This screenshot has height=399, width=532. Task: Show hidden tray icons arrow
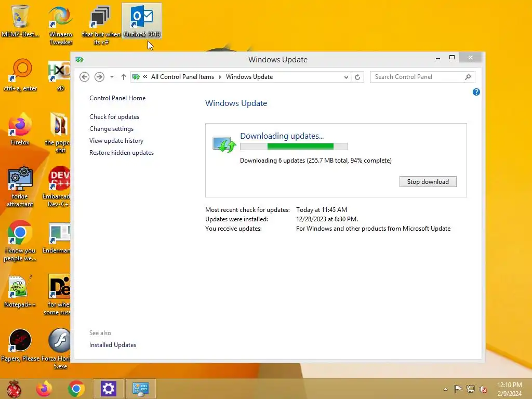(x=445, y=389)
